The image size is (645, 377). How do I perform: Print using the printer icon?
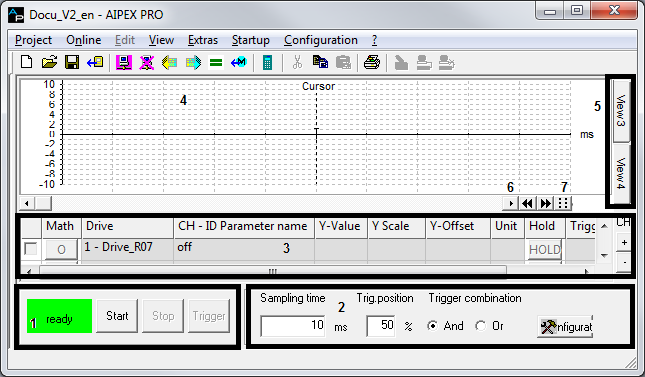pyautogui.click(x=372, y=63)
